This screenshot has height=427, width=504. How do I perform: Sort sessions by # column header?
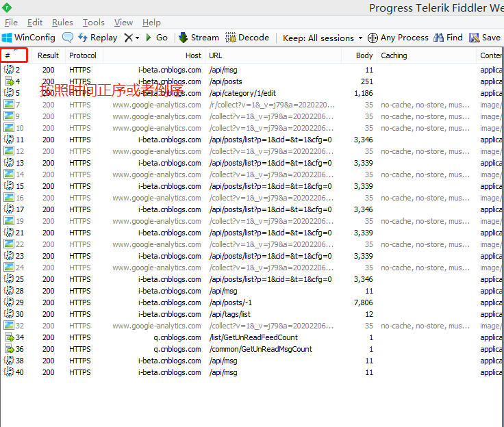(14, 55)
